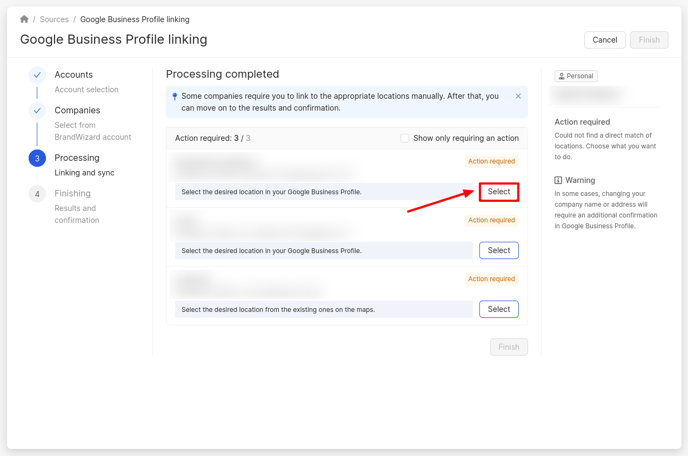Click Select from BrandWizard account subtitle
This screenshot has height=456, width=688.
tap(93, 131)
